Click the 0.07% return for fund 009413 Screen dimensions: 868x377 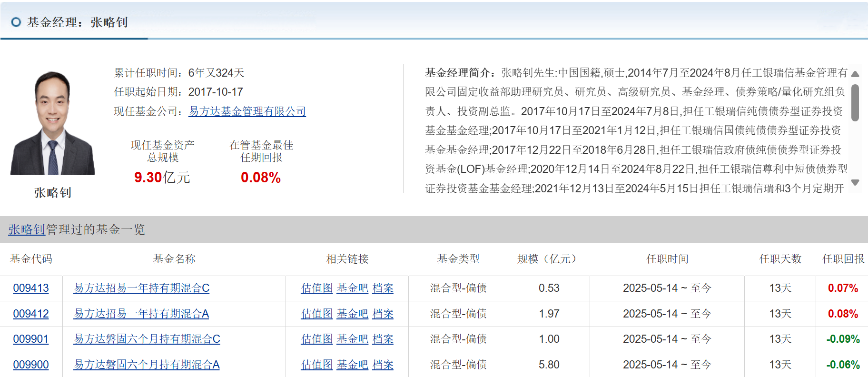pos(843,288)
